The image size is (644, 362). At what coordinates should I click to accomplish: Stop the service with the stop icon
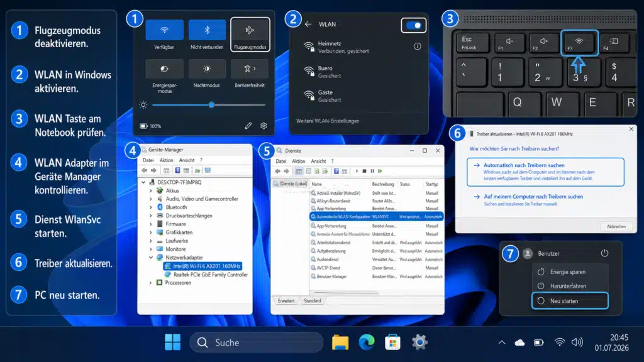coord(364,171)
